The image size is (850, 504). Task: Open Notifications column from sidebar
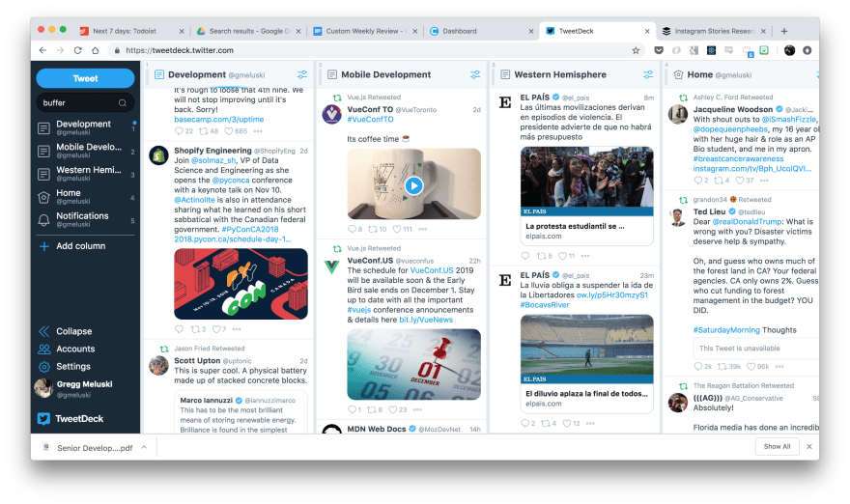pos(85,219)
